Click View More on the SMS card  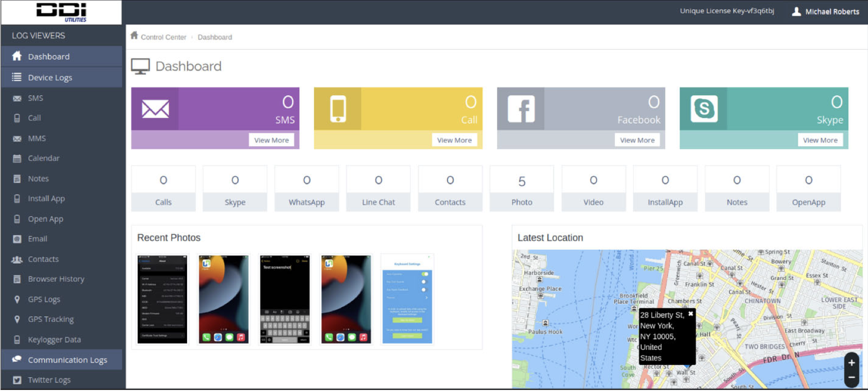point(271,140)
